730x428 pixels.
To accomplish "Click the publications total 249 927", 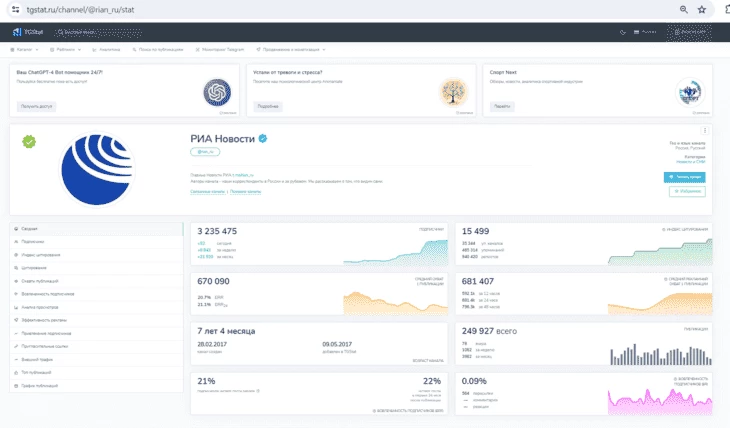I will pos(478,331).
